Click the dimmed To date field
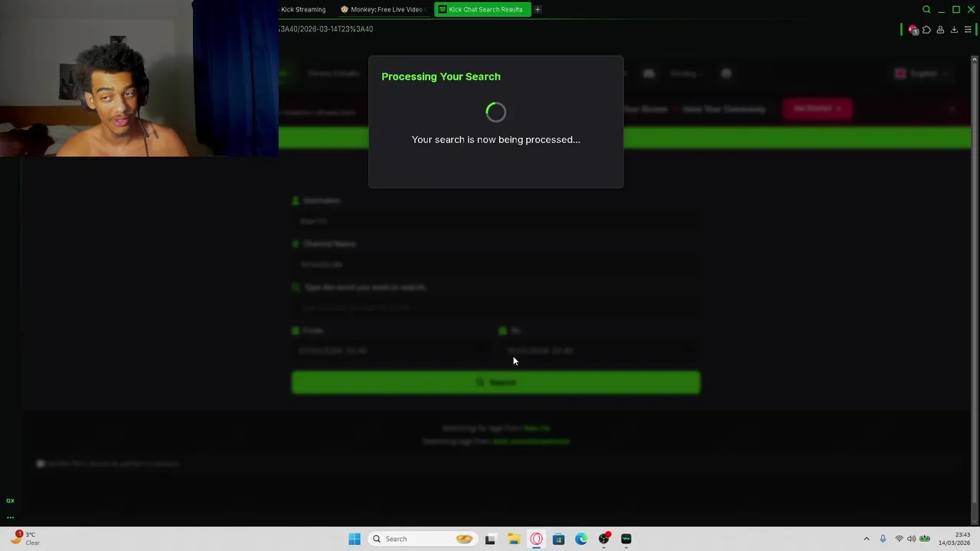 tap(599, 350)
